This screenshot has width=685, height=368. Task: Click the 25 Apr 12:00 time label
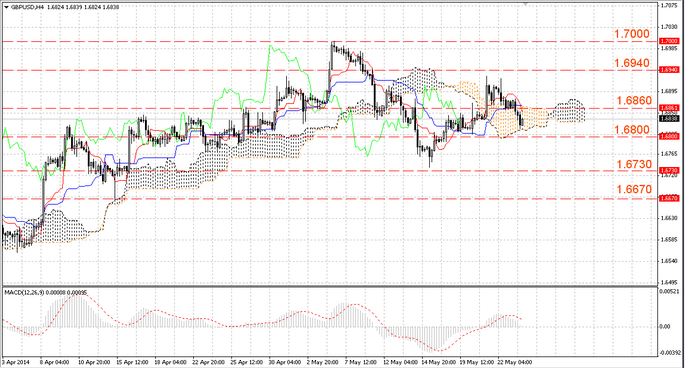[246, 362]
